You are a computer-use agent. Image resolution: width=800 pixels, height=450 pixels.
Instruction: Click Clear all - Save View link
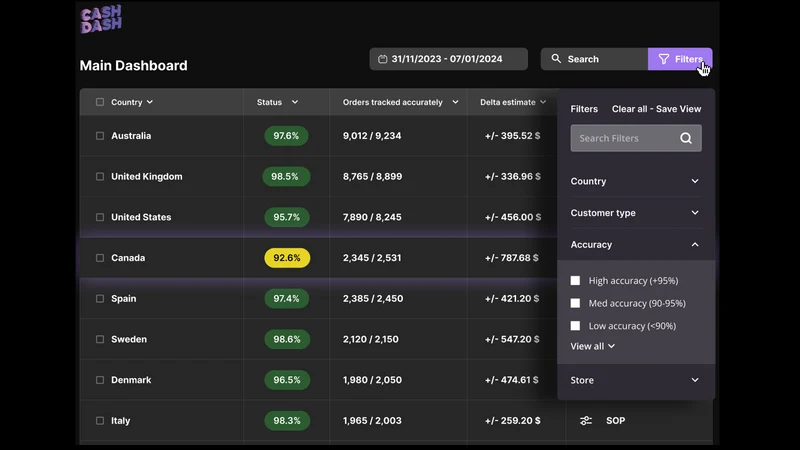point(656,109)
